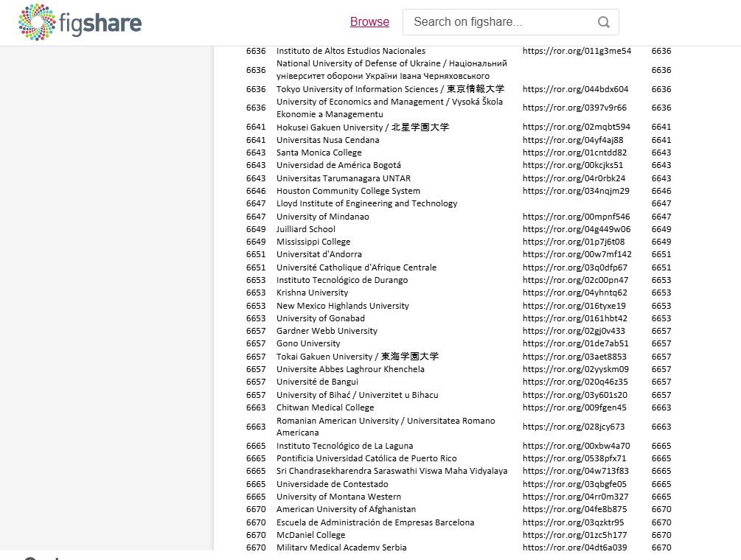
Task: Click ROR link for Université Catholique d'Afrique Centrale
Action: (x=575, y=267)
